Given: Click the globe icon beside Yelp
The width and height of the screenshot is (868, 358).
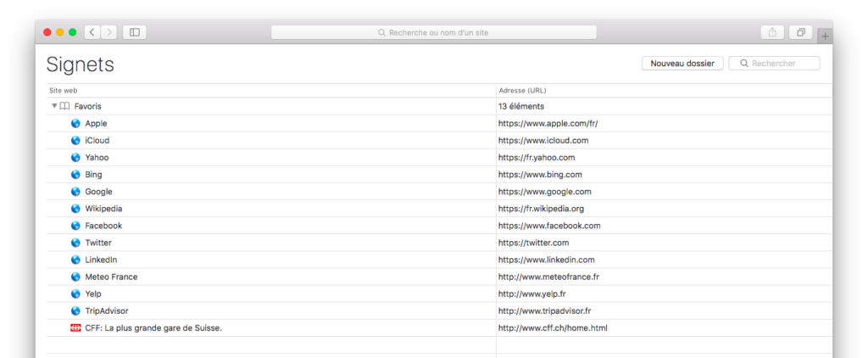Looking at the screenshot, I should 75,294.
